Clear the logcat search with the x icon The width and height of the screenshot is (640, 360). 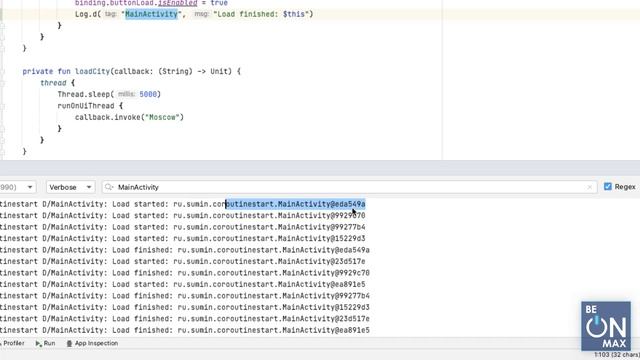pyautogui.click(x=590, y=187)
